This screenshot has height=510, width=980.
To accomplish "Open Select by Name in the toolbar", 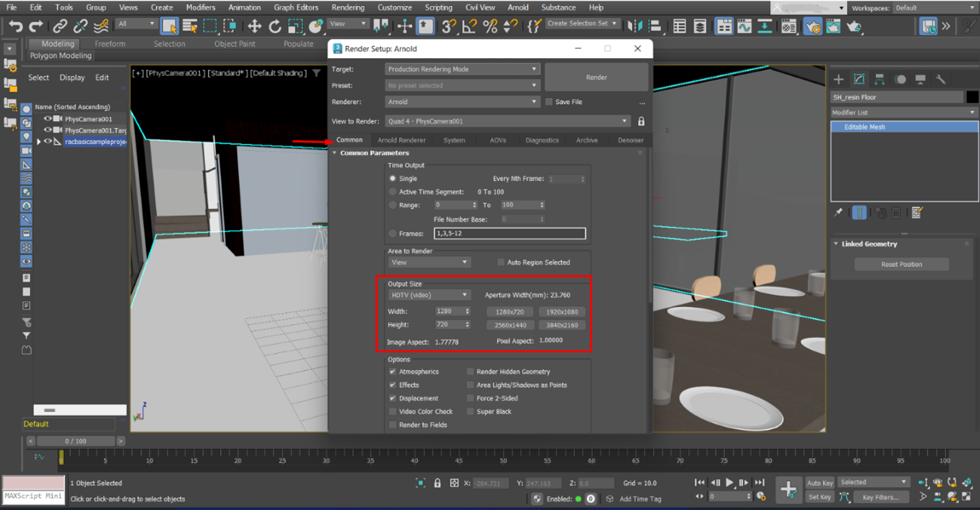I will click(x=191, y=26).
